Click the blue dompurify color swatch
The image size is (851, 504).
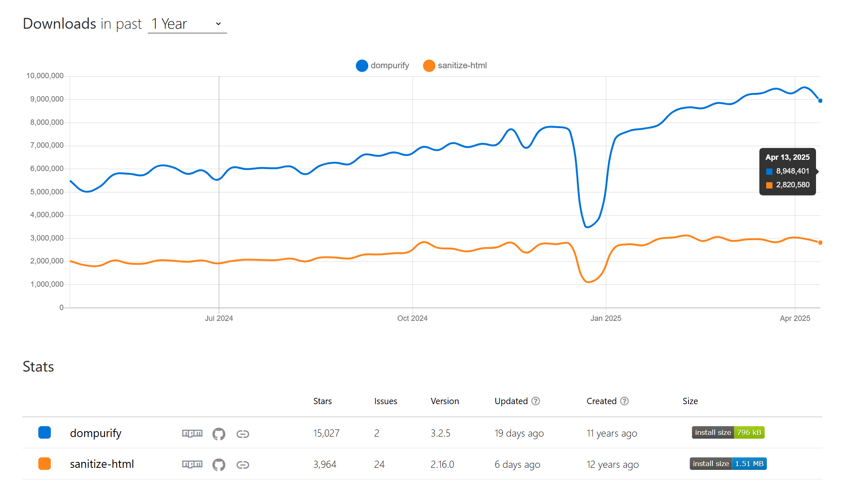pos(45,432)
